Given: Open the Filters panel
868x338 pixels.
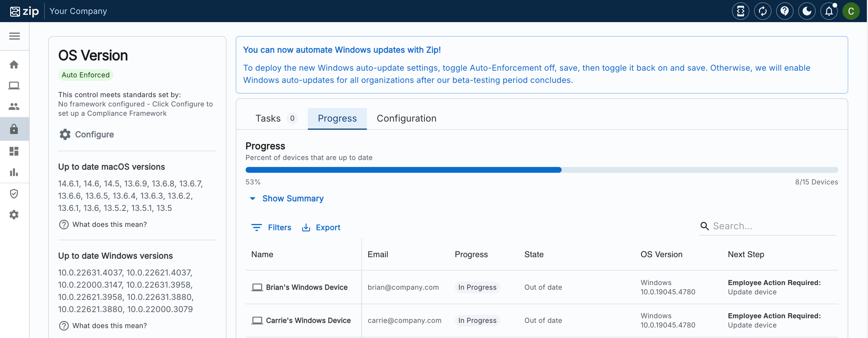Looking at the screenshot, I should (x=272, y=227).
